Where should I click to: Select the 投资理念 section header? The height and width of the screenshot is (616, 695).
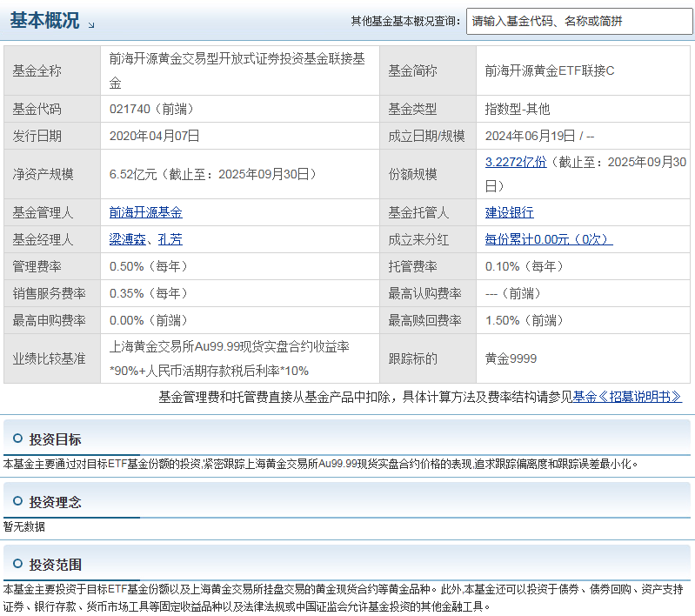point(55,502)
